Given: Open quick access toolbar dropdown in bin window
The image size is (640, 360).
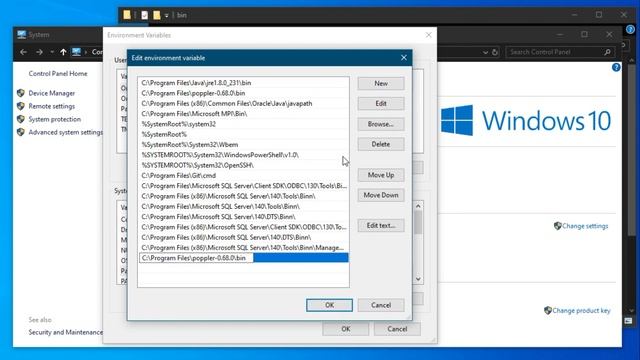Looking at the screenshot, I should pyautogui.click(x=167, y=16).
